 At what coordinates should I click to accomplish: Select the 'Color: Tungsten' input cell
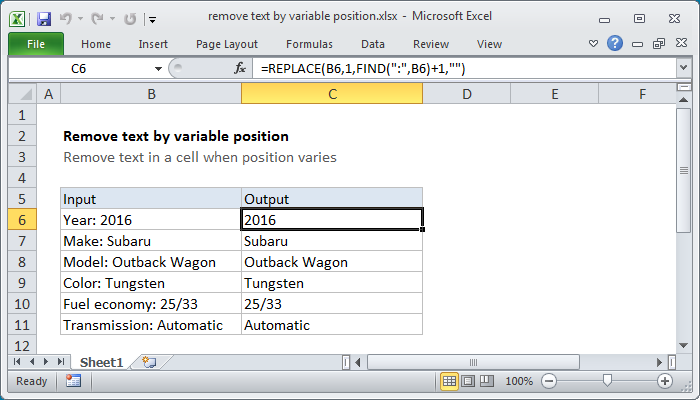[x=151, y=283]
